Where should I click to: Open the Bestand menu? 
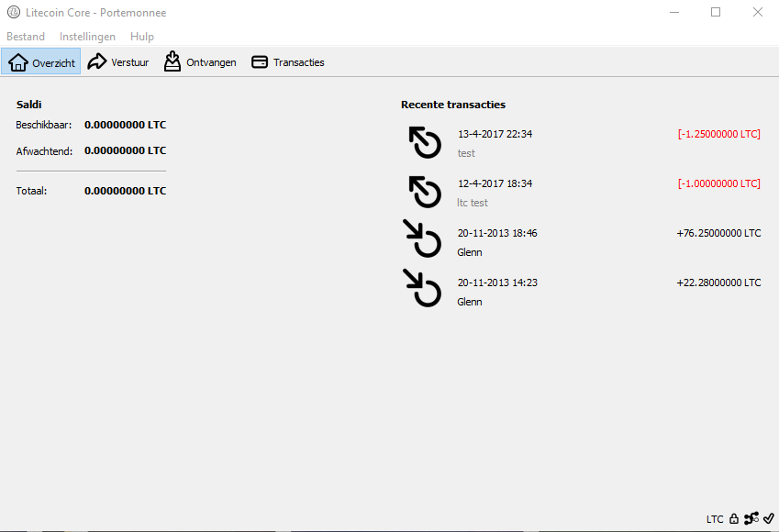pyautogui.click(x=26, y=37)
